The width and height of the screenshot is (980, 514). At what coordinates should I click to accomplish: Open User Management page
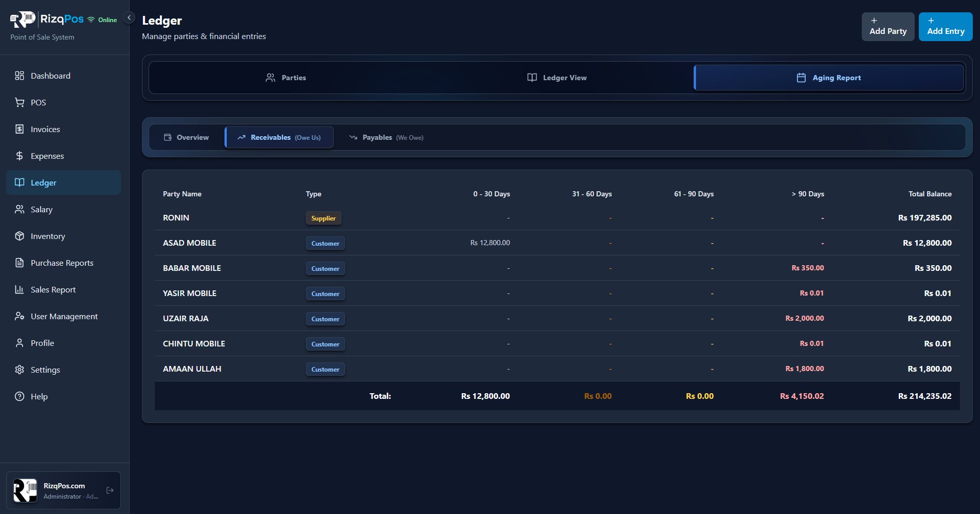click(x=63, y=316)
